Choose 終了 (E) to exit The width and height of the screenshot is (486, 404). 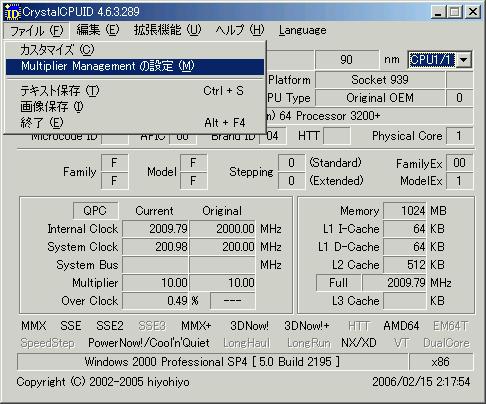tap(135, 123)
